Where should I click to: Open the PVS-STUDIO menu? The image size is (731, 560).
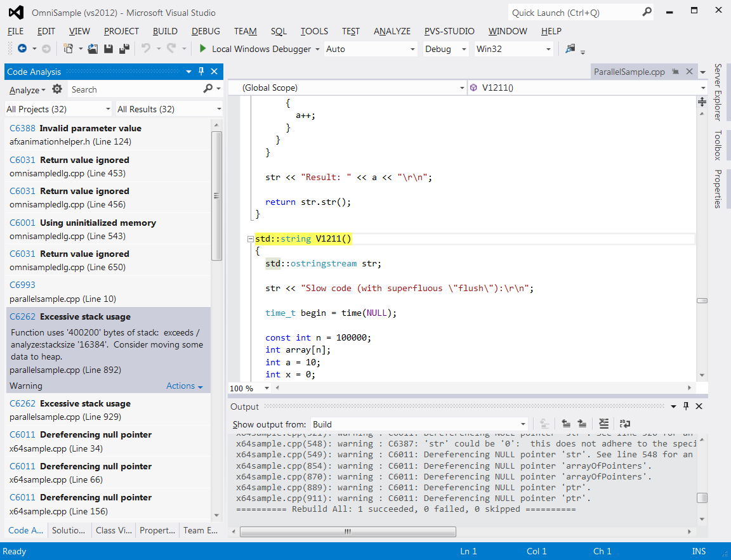(x=449, y=31)
